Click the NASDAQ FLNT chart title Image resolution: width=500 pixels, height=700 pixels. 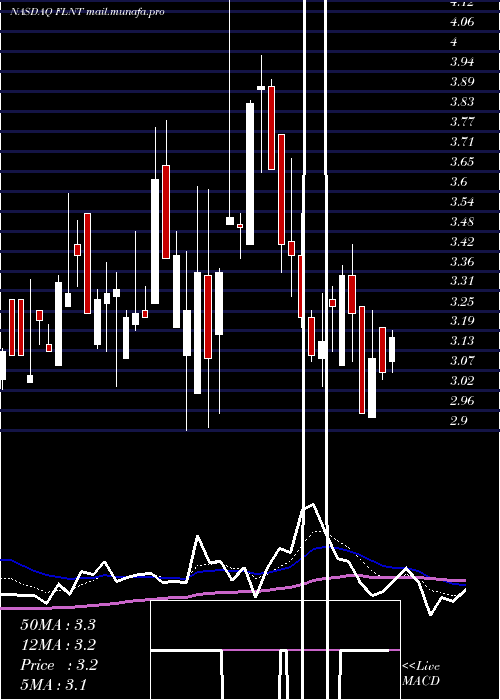(87, 12)
